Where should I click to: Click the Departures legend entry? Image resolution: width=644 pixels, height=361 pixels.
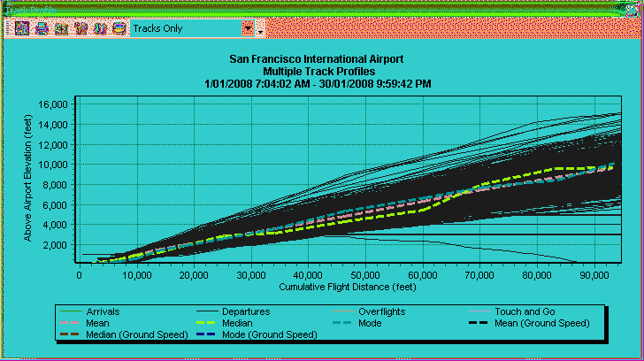[234, 311]
